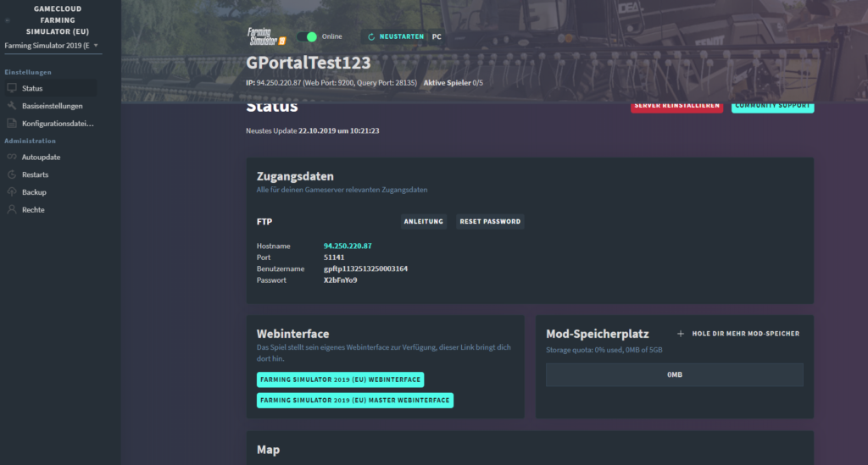Click the Community Support button
This screenshot has width=868, height=465.
pos(773,106)
